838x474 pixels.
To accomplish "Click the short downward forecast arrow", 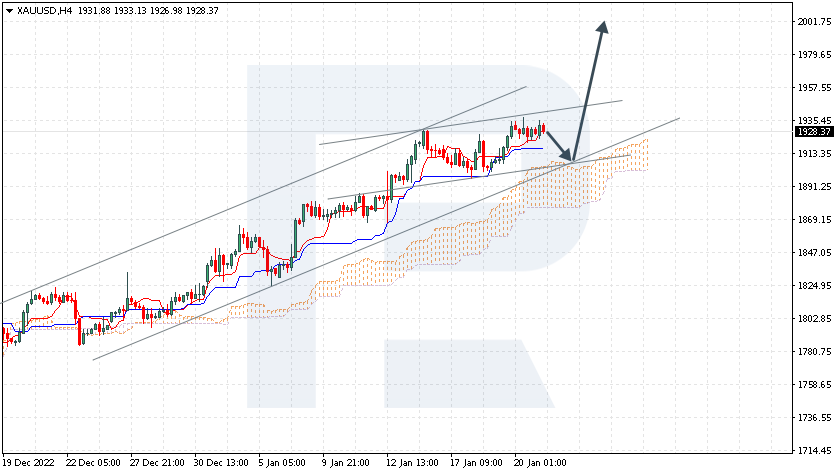I will pos(559,145).
